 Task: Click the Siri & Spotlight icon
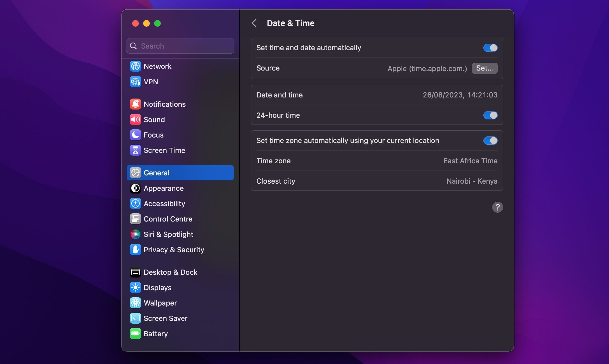coord(135,234)
